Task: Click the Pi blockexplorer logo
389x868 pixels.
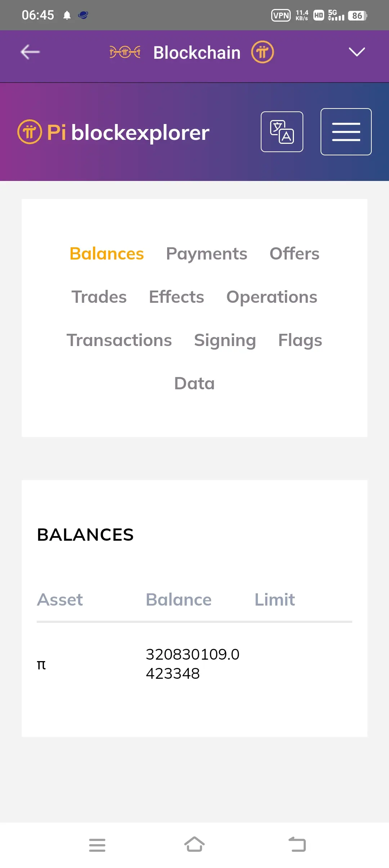Action: 113,132
